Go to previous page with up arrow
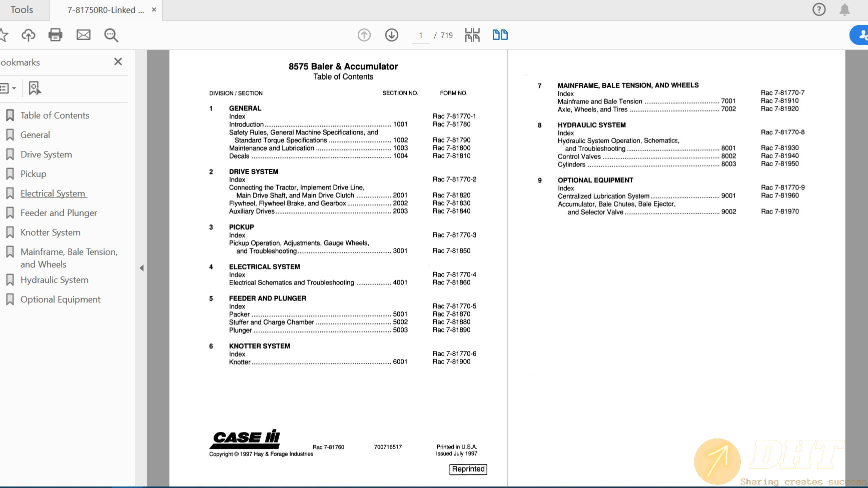The width and height of the screenshot is (868, 488). point(364,35)
